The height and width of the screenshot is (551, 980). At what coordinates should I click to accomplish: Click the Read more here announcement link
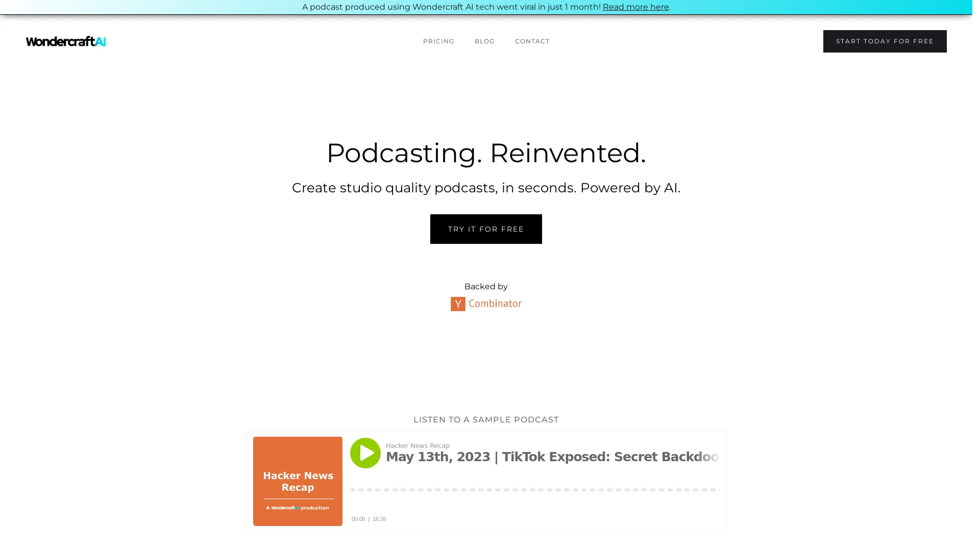coord(635,7)
